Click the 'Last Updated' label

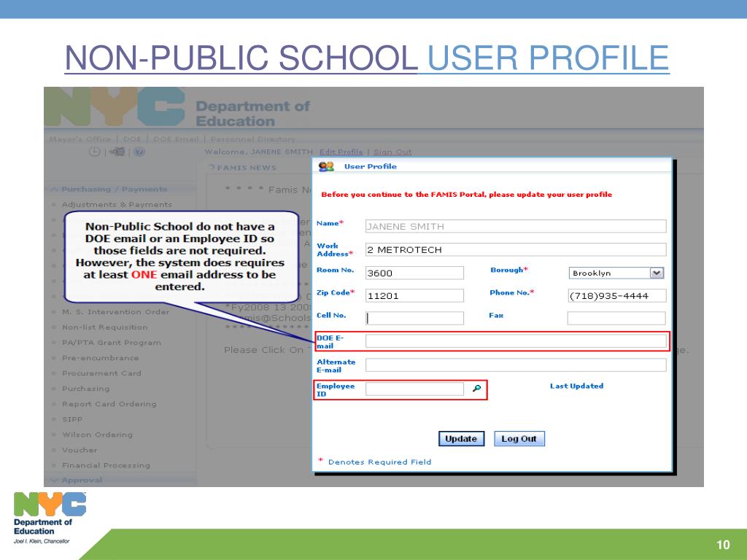coord(576,386)
